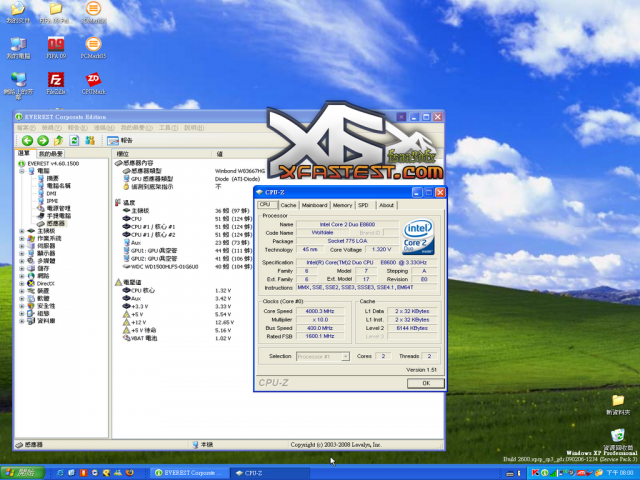Click the Intel Core 2 logo in CPU-Z

pyautogui.click(x=418, y=237)
